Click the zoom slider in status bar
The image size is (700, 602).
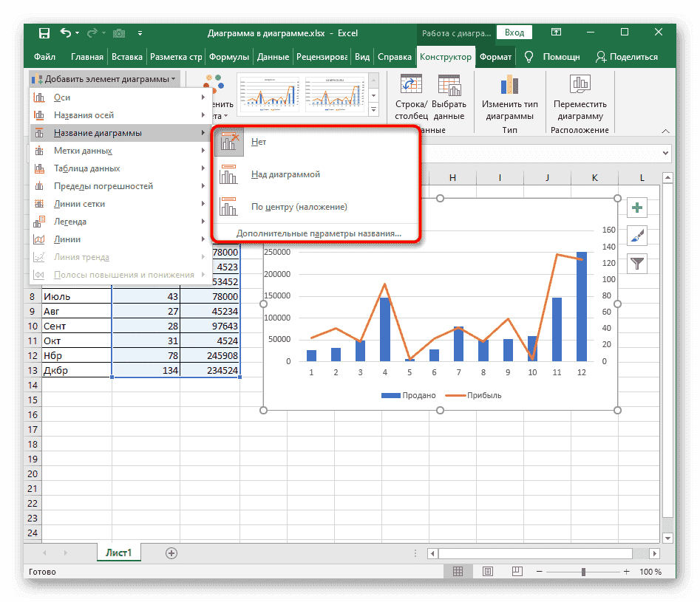pyautogui.click(x=584, y=572)
